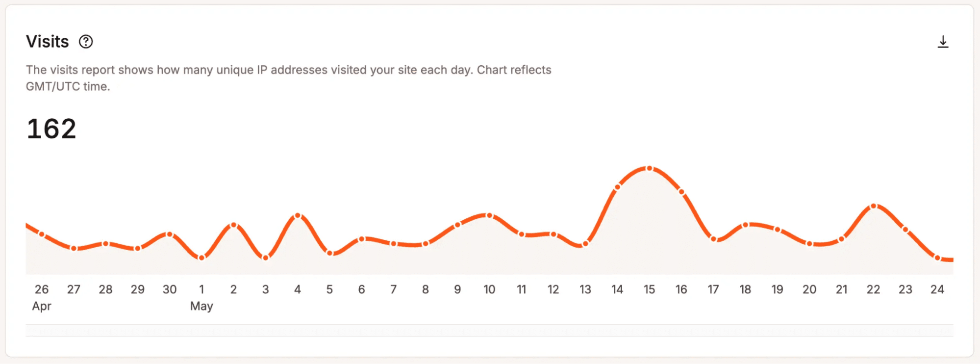Select the May 14 rising data point
Viewport: 980px width, 364px height.
[x=617, y=187]
